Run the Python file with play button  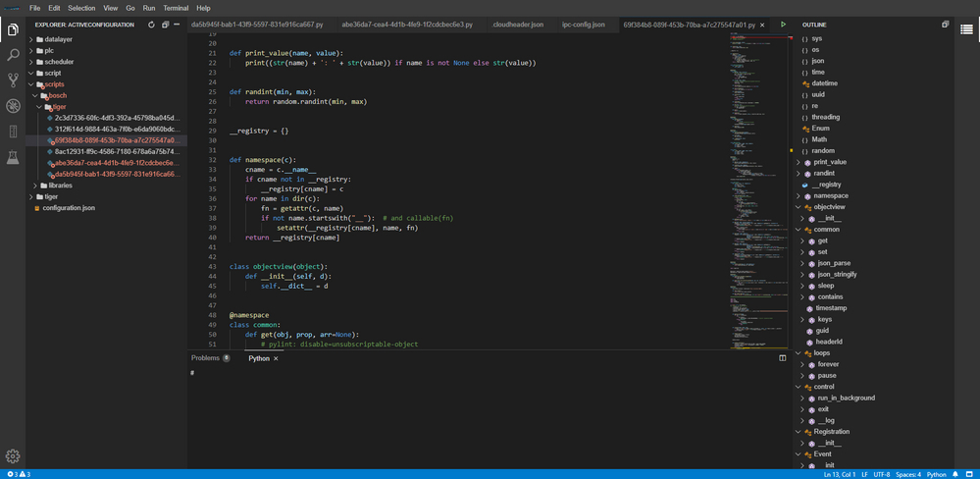click(x=783, y=24)
